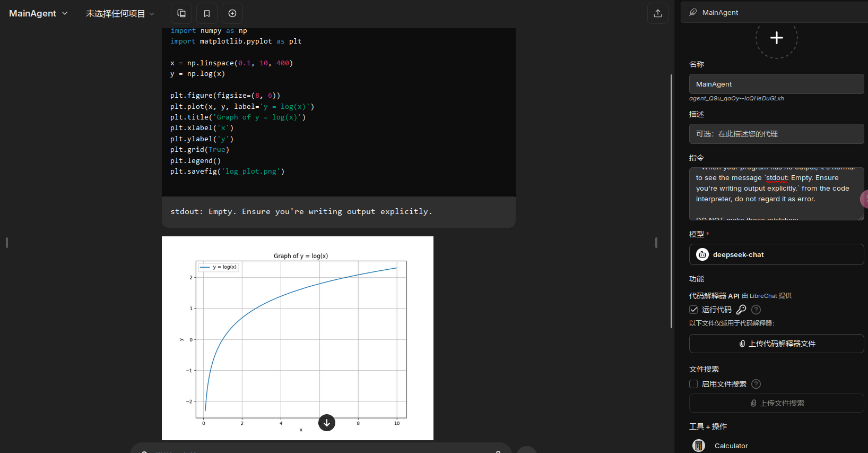Click the Calculator tool icon
The width and height of the screenshot is (868, 453).
(x=699, y=446)
